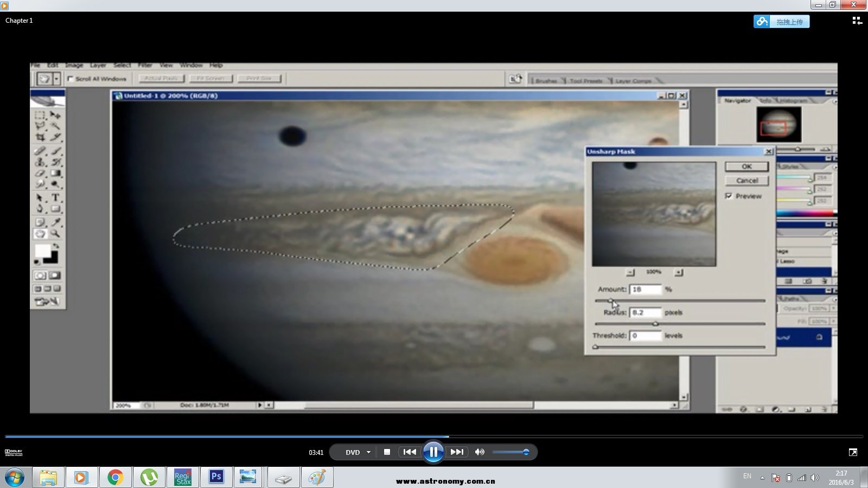Open the DVD dropdown menu
868x488 pixels.
pyautogui.click(x=368, y=452)
